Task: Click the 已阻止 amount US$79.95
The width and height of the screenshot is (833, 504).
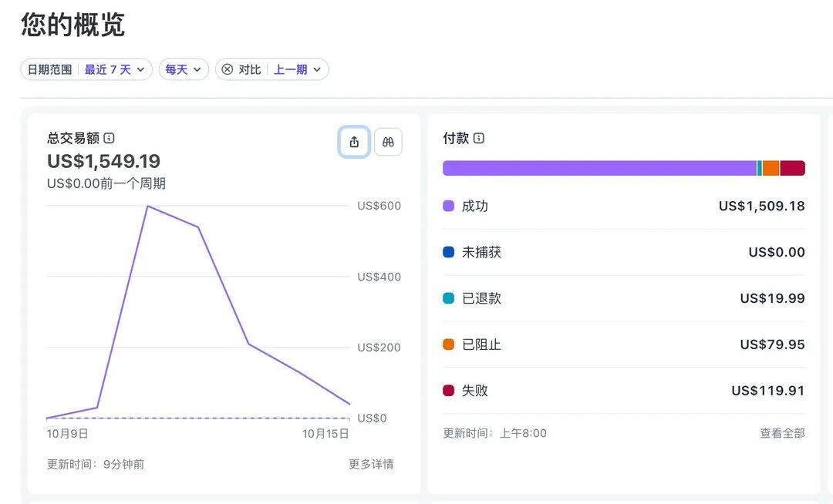Action: coord(772,344)
